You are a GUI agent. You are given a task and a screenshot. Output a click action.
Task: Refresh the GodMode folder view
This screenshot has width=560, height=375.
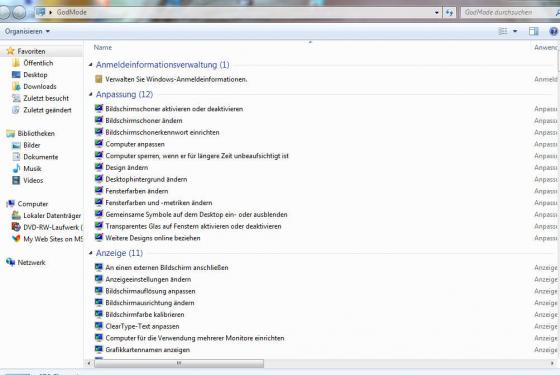click(x=449, y=12)
